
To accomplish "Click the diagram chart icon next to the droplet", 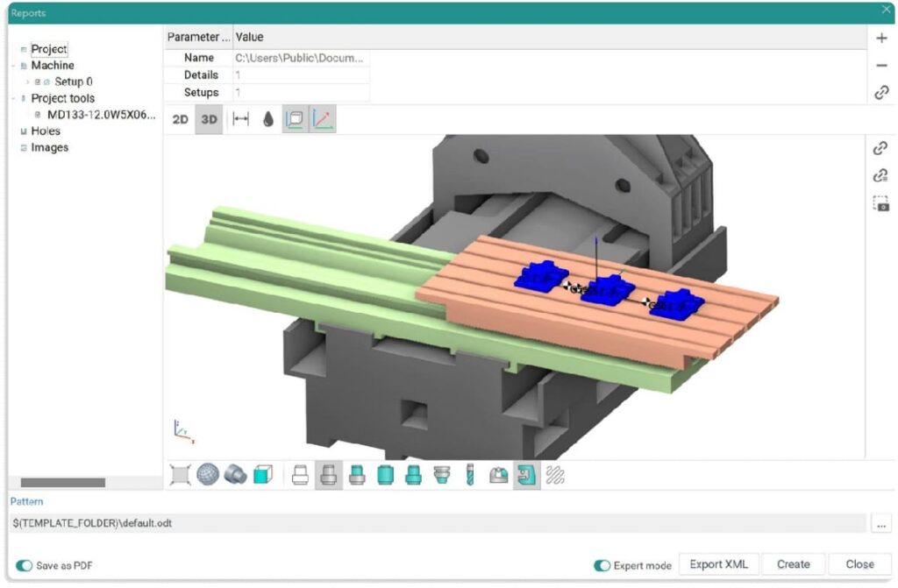I will point(322,119).
